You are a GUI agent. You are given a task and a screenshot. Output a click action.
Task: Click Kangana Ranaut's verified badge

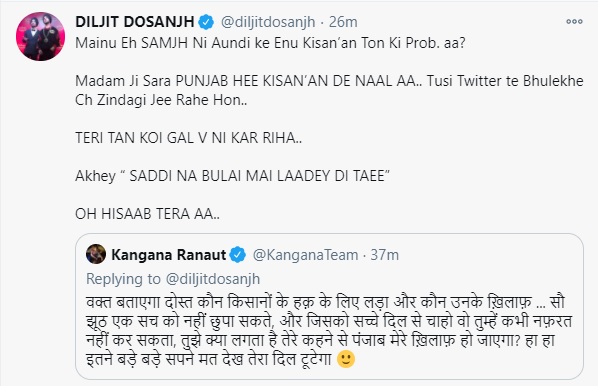tap(238, 255)
